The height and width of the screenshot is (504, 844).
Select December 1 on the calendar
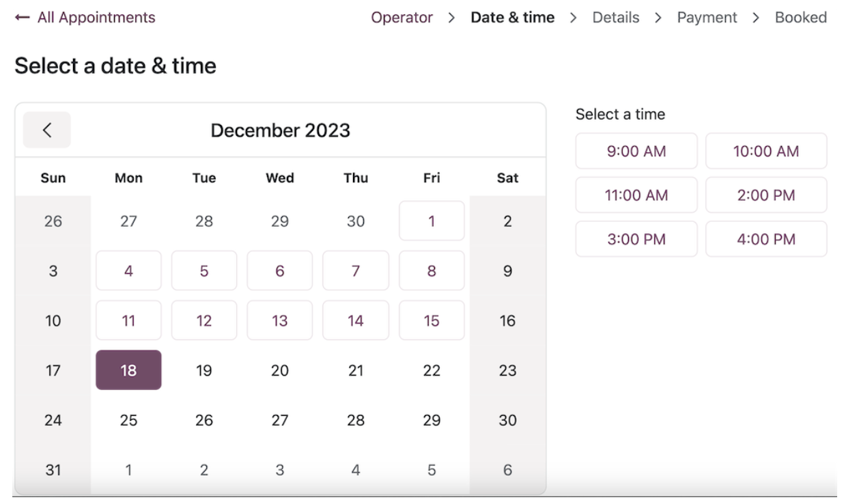(432, 221)
